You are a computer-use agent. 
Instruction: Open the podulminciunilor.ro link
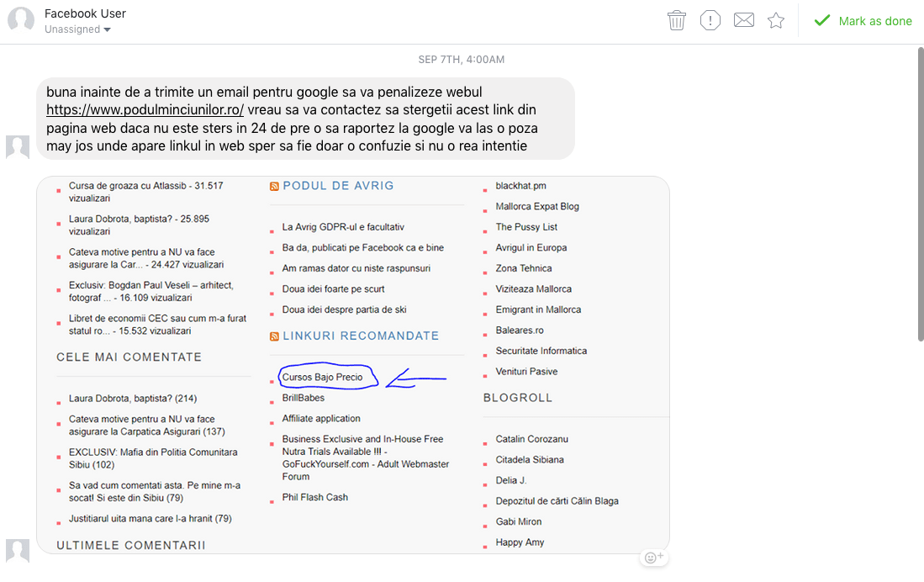point(145,110)
